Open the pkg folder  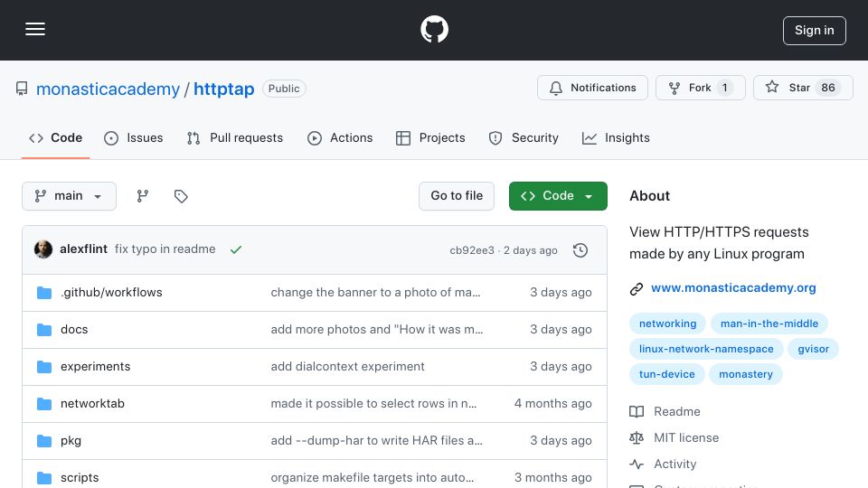(x=71, y=440)
